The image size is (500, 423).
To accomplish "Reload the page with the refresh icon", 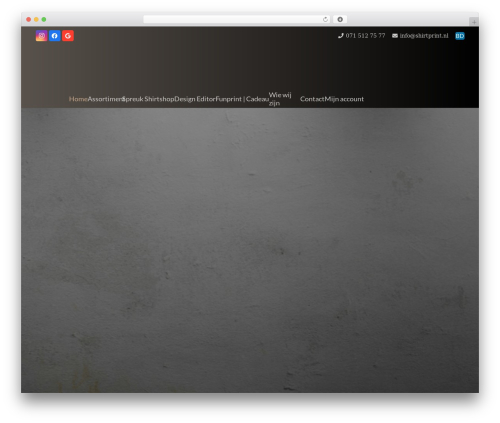I will pos(325,19).
